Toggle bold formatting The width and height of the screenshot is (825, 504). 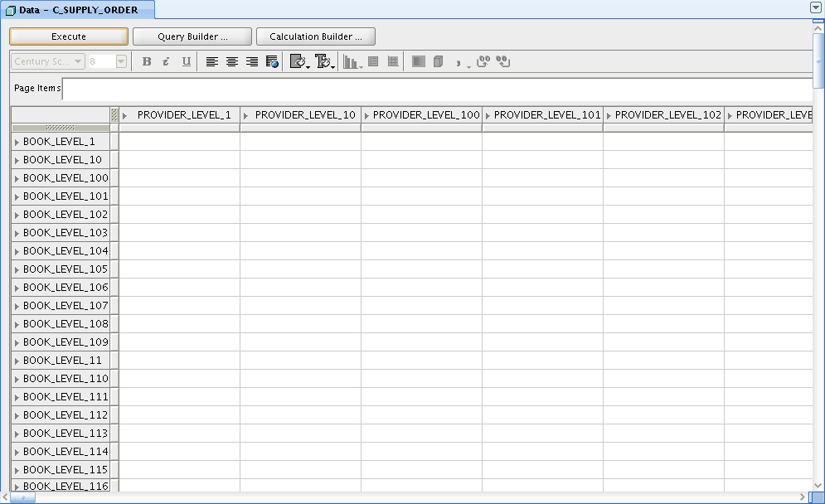147,61
